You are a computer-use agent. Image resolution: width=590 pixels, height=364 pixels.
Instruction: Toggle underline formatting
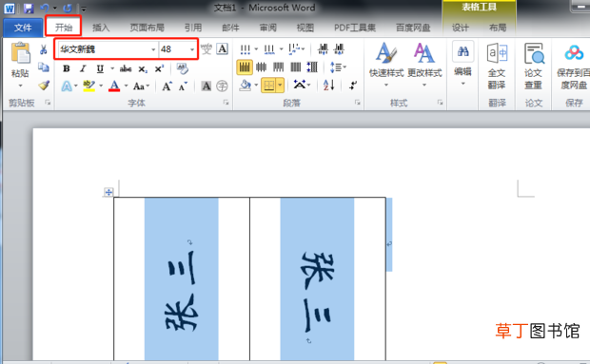[100, 68]
